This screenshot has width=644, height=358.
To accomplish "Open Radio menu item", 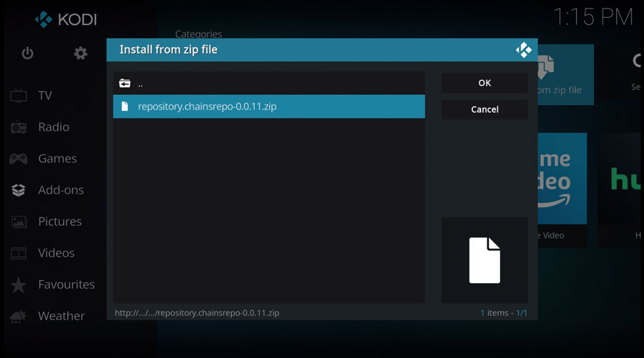I will click(x=54, y=127).
